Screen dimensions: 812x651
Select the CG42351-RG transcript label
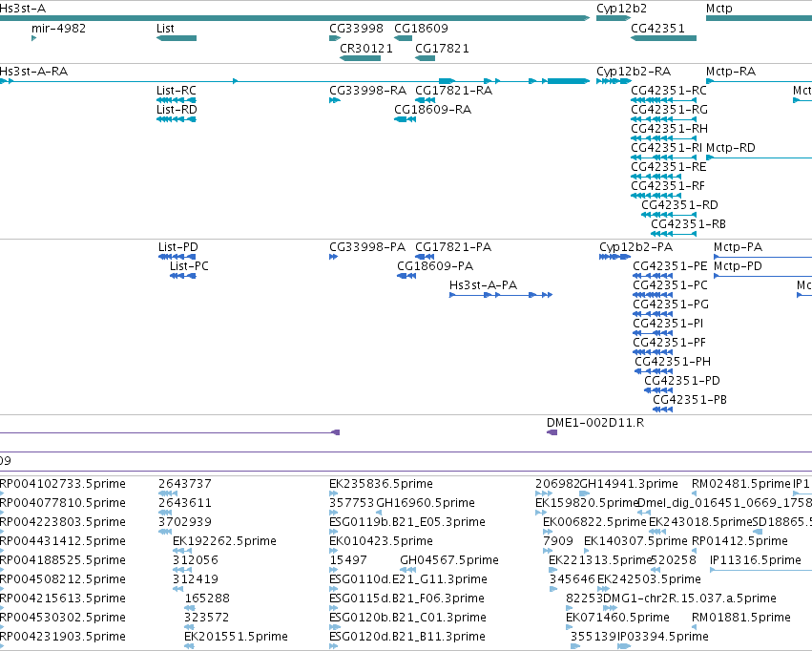(x=669, y=109)
